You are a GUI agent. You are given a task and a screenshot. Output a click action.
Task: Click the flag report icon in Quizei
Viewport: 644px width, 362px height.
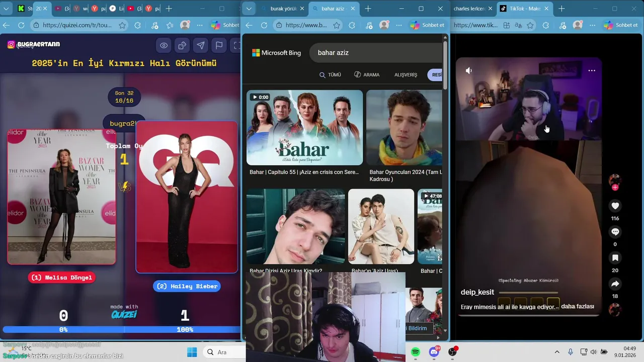coord(219,46)
